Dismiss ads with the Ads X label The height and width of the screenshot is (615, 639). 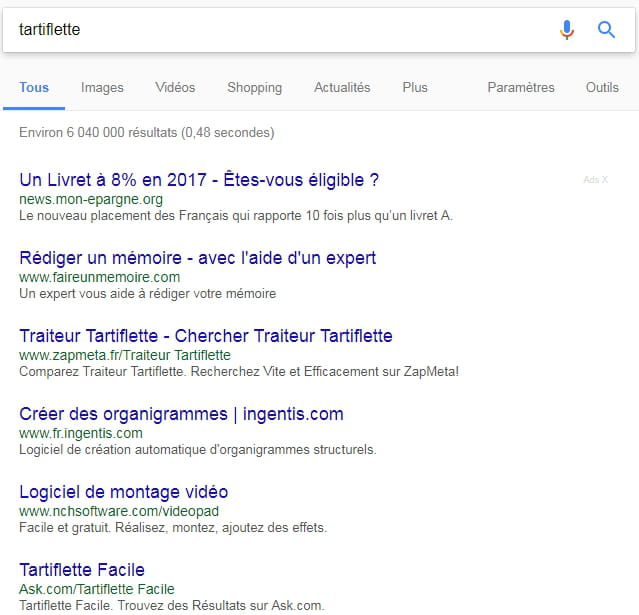pos(595,180)
